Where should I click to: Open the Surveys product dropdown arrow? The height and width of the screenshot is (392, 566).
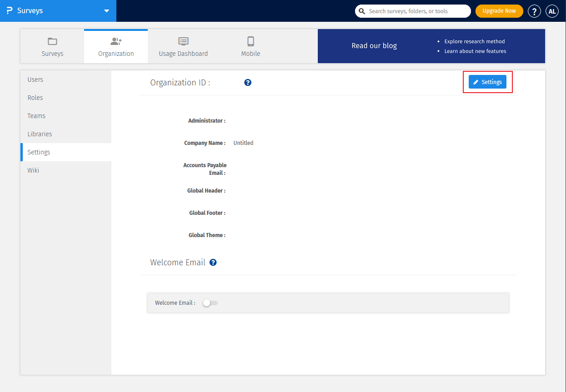click(106, 11)
